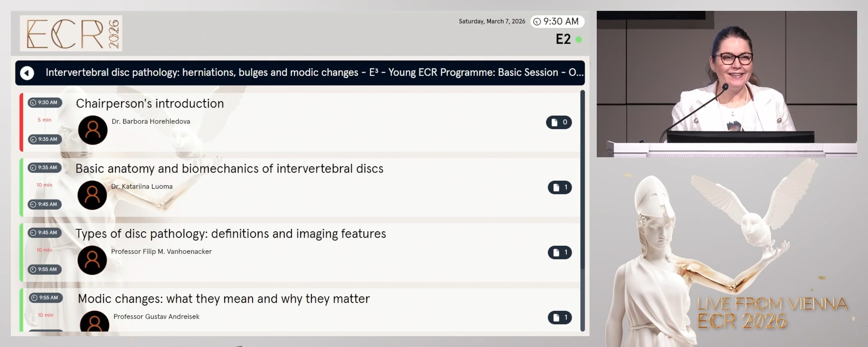Click Dr. Katariina Luoma's avatar icon
Screen dimensions: 868x347
click(x=92, y=195)
